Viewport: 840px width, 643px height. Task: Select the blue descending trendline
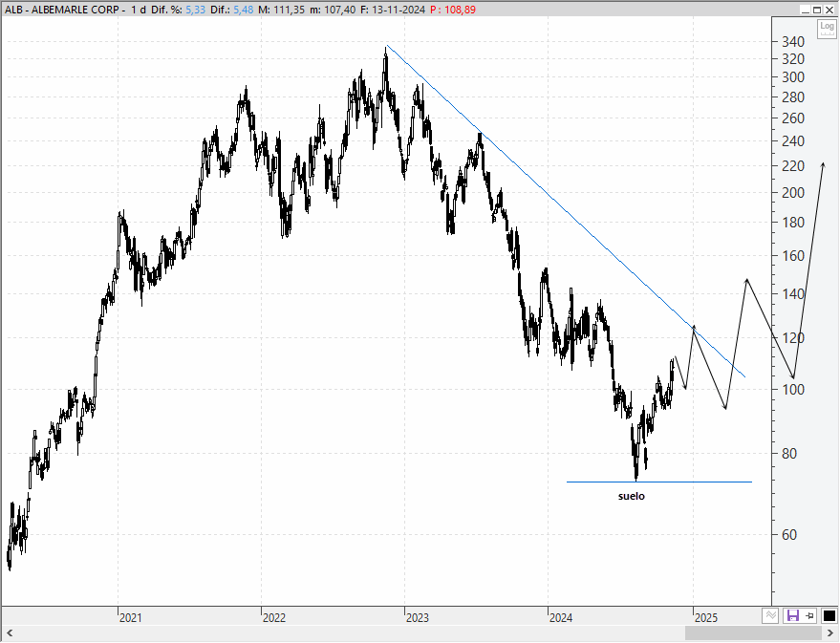(566, 211)
